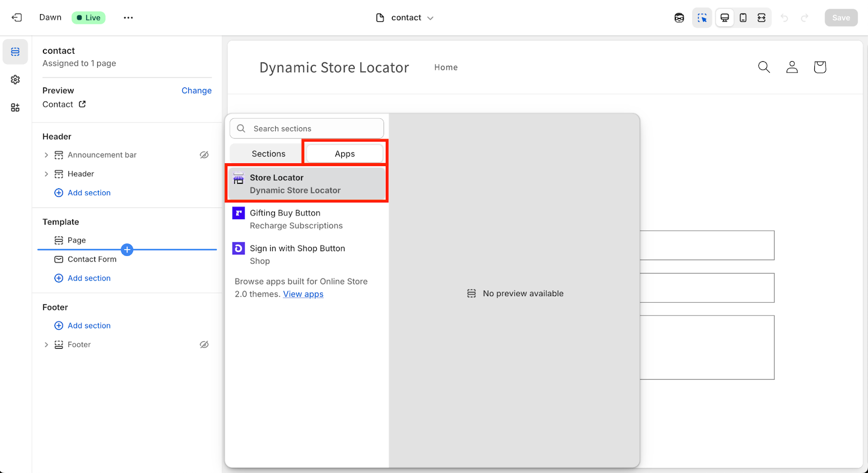Switch to mobile preview mode

coord(743,18)
